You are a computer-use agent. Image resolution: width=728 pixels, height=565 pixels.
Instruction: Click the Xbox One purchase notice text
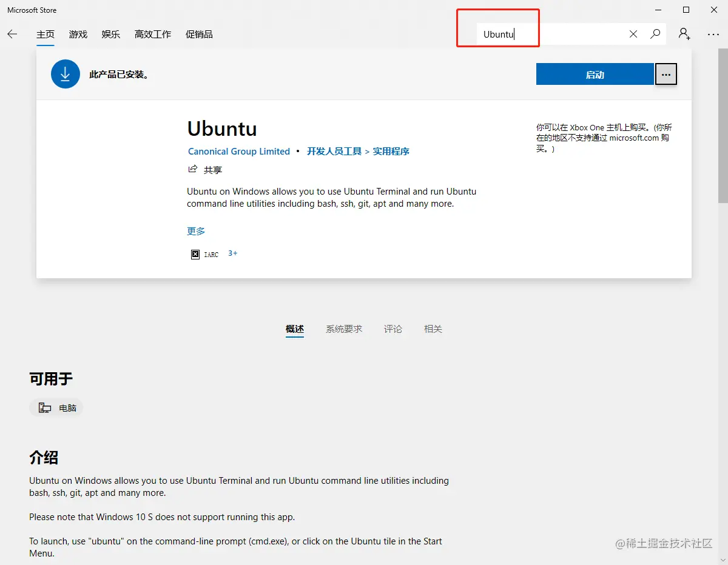pos(604,138)
